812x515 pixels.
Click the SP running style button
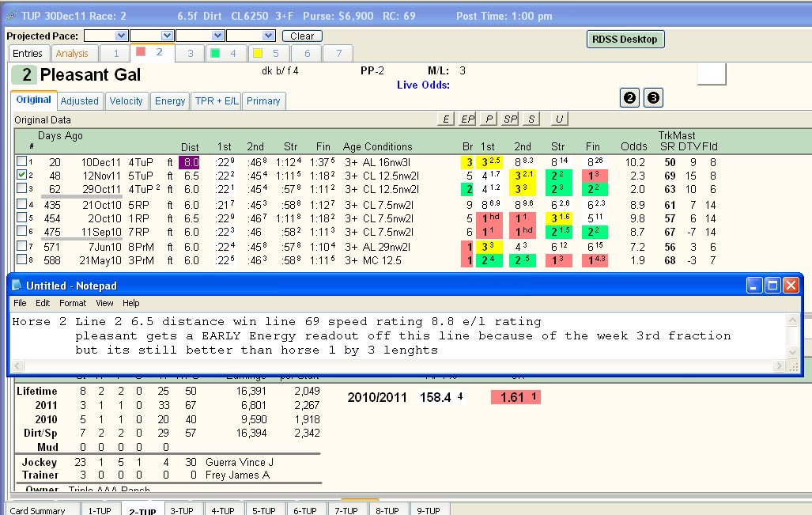pos(510,119)
